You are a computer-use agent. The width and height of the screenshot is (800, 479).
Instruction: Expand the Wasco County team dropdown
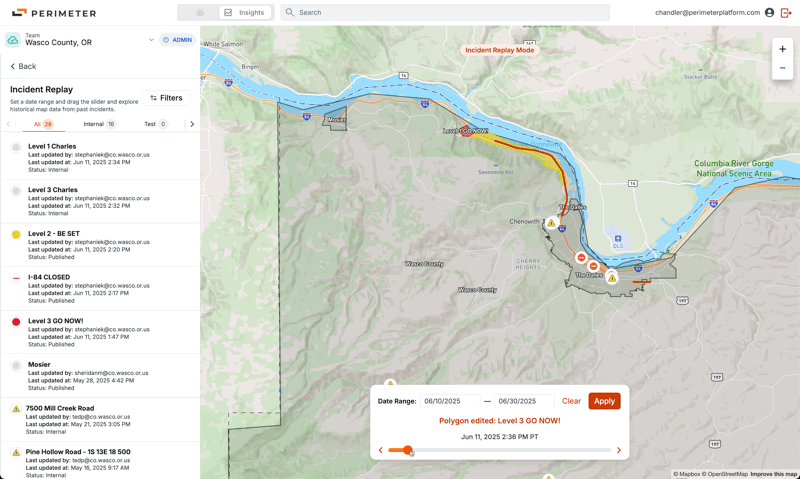[x=151, y=40]
